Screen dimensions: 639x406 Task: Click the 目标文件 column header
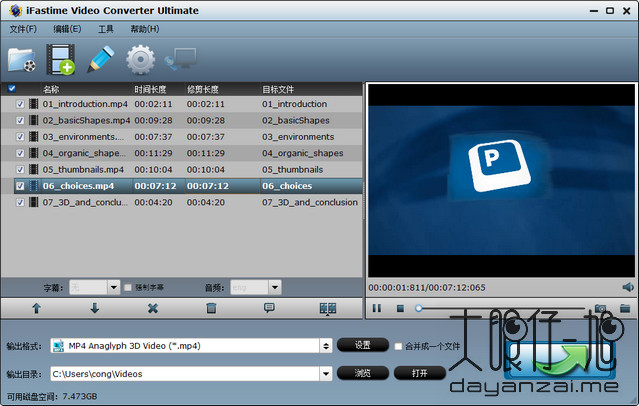(x=278, y=89)
